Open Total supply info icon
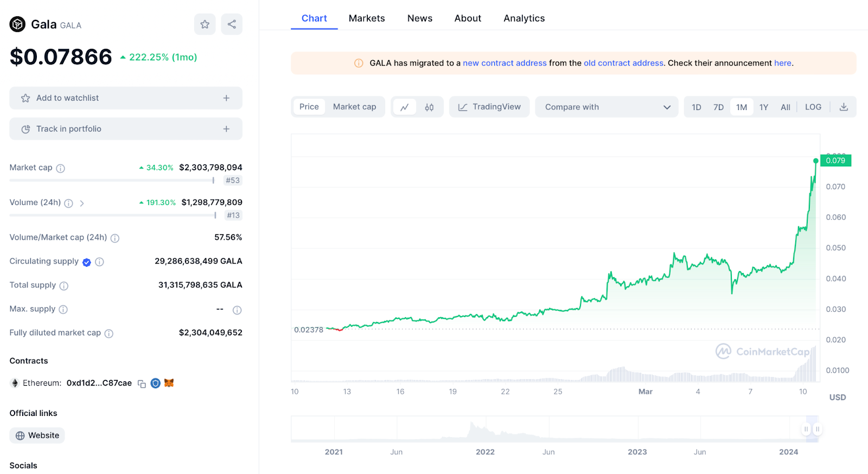The image size is (868, 474). 64,286
